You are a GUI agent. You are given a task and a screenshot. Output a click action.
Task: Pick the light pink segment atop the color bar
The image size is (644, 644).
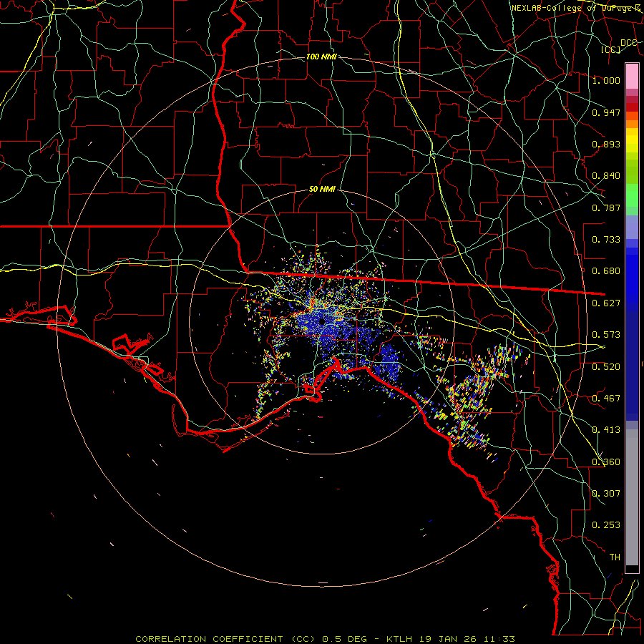tap(632, 77)
